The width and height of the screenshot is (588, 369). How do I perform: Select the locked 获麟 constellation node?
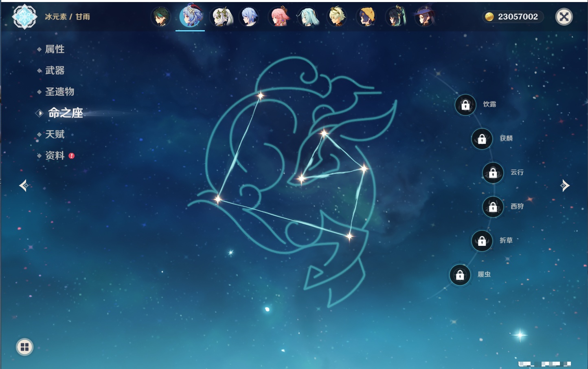[x=482, y=139]
